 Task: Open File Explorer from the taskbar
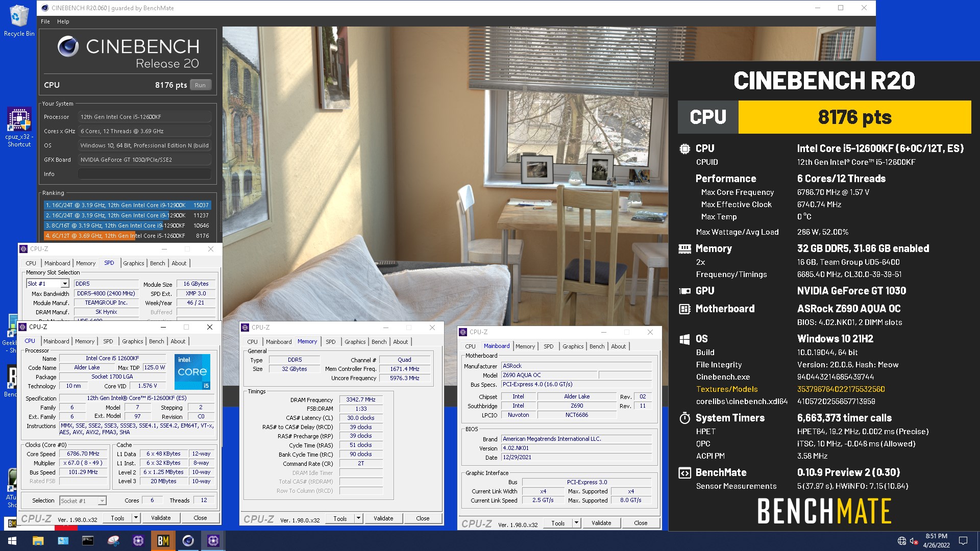(38, 541)
